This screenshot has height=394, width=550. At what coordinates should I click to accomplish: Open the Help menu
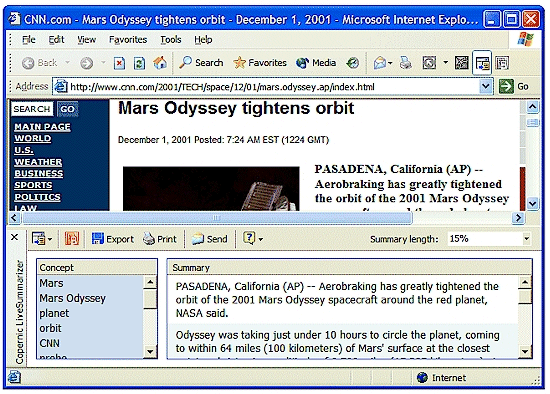click(203, 40)
